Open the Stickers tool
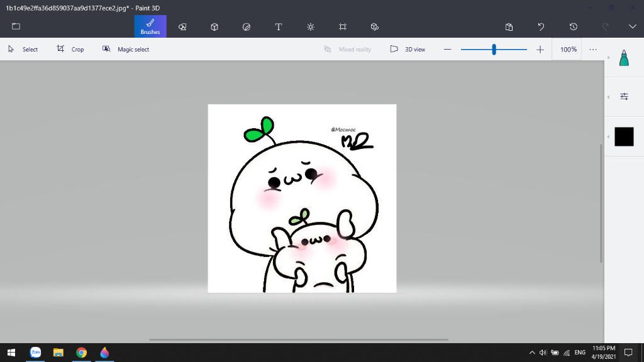The height and width of the screenshot is (362, 644). coord(247,26)
